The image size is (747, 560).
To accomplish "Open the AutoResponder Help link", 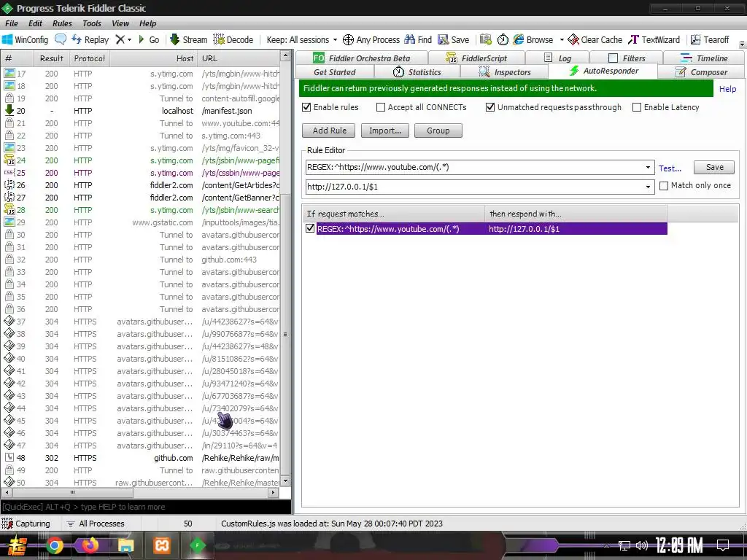I will (727, 88).
